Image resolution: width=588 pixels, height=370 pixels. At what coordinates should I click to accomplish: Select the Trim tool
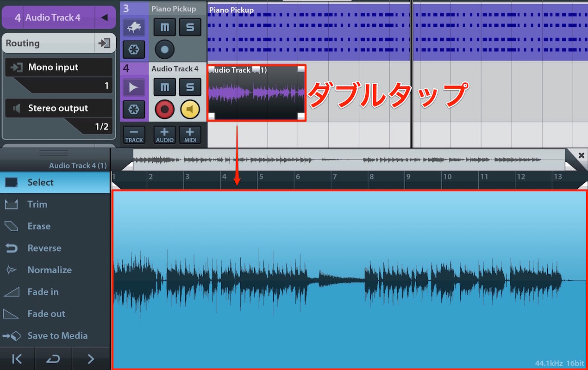point(55,204)
